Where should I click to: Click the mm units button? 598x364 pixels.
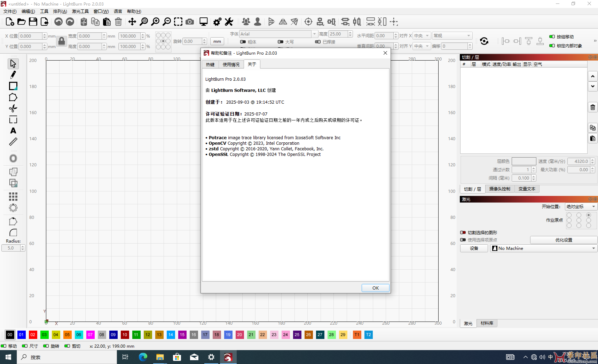(x=217, y=41)
